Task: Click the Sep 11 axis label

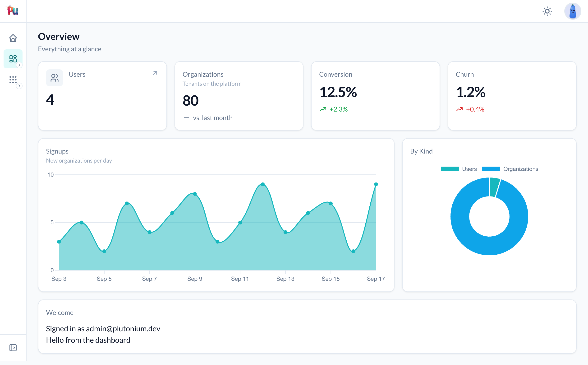Action: pyautogui.click(x=240, y=279)
